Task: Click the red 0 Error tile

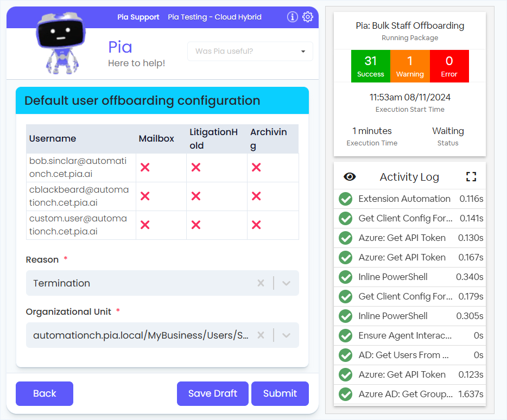Action: coord(449,66)
